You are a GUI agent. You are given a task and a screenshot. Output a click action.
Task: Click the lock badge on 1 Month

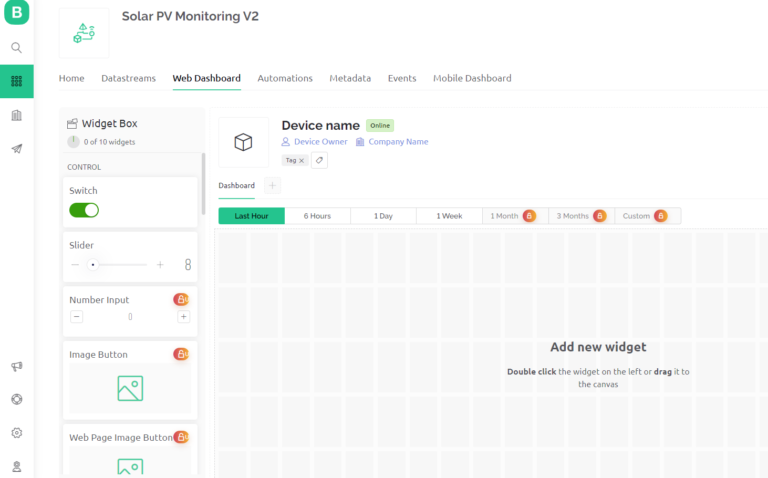coord(529,216)
